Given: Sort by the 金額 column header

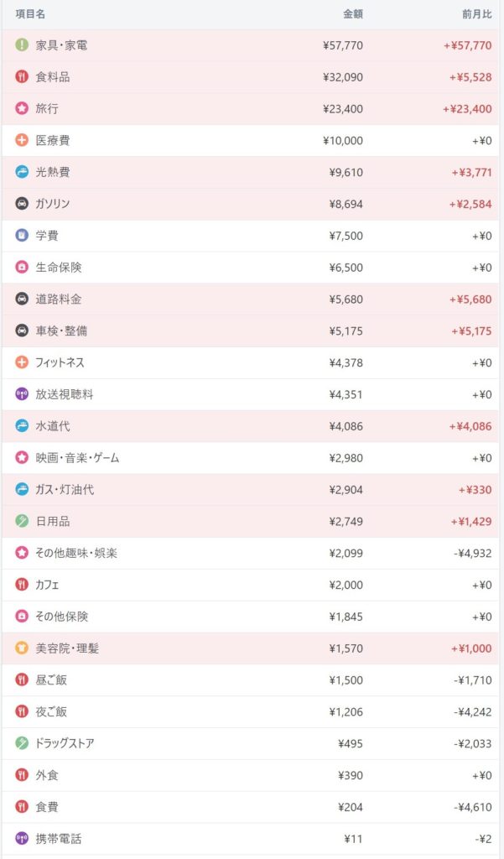Looking at the screenshot, I should click(x=353, y=14).
